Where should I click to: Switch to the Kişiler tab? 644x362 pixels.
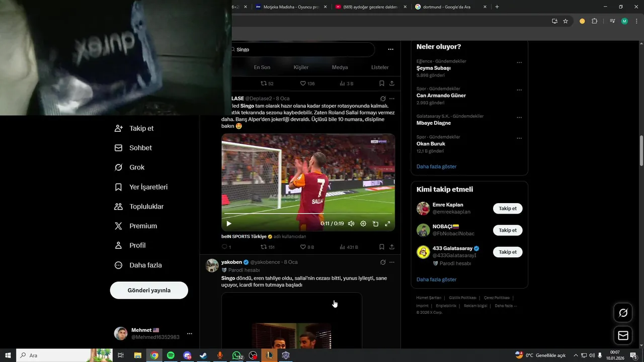pos(301,67)
